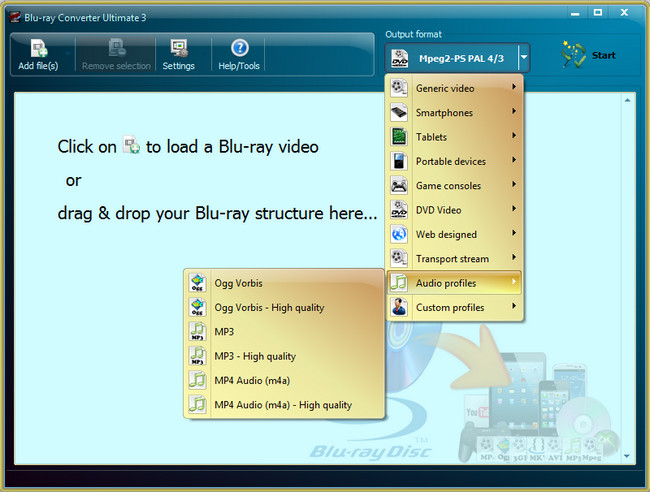This screenshot has width=650, height=492.
Task: Click the Ogg Vorbis fish icon
Action: [197, 283]
